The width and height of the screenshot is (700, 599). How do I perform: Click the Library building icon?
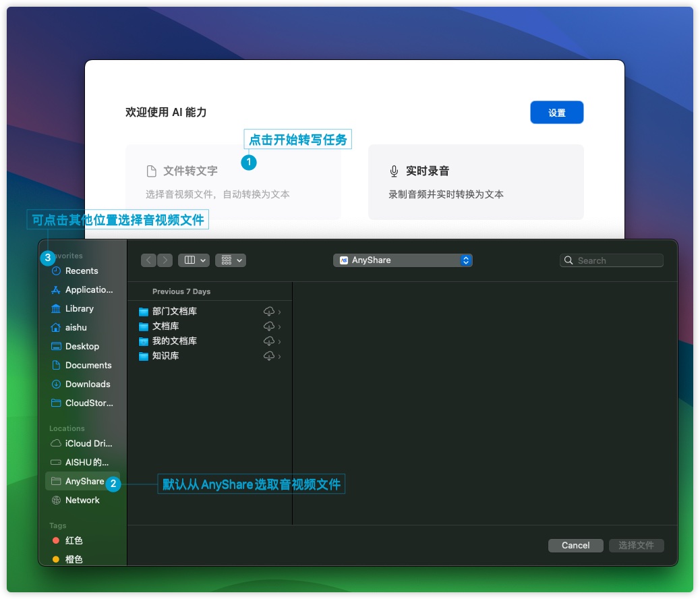click(x=56, y=309)
